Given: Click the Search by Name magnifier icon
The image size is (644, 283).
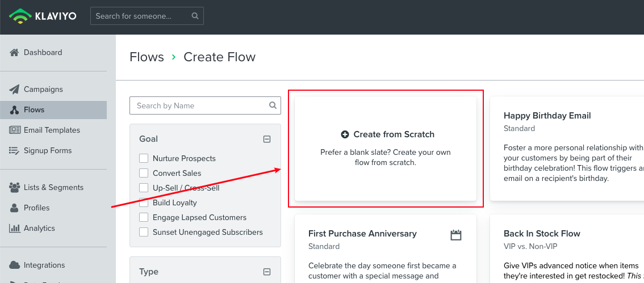Looking at the screenshot, I should click(x=273, y=105).
